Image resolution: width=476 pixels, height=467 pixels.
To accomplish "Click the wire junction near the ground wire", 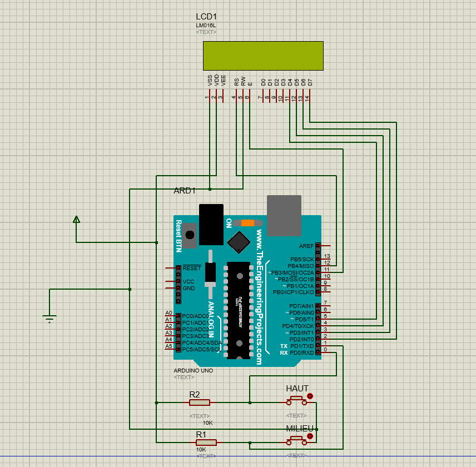I will tap(130, 289).
